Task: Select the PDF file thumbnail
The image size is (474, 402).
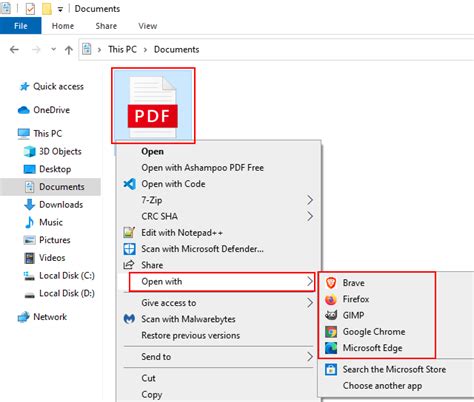Action: pyautogui.click(x=153, y=106)
